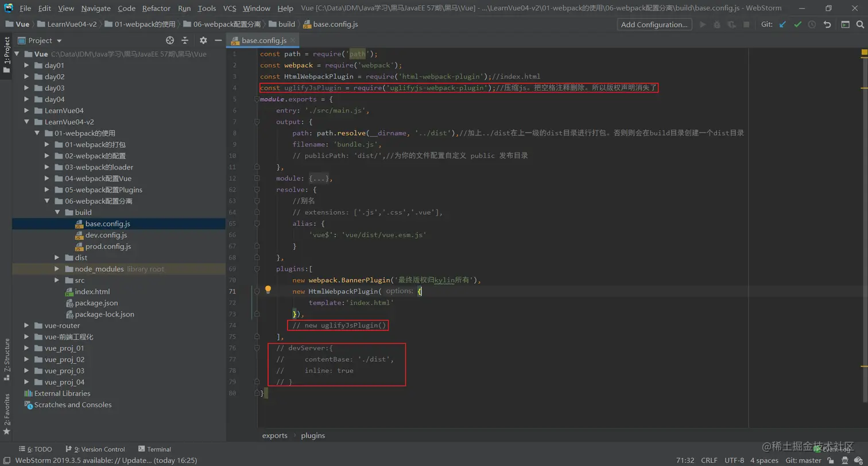The width and height of the screenshot is (868, 466).
Task: Click the Run with Coverage icon
Action: pyautogui.click(x=732, y=25)
